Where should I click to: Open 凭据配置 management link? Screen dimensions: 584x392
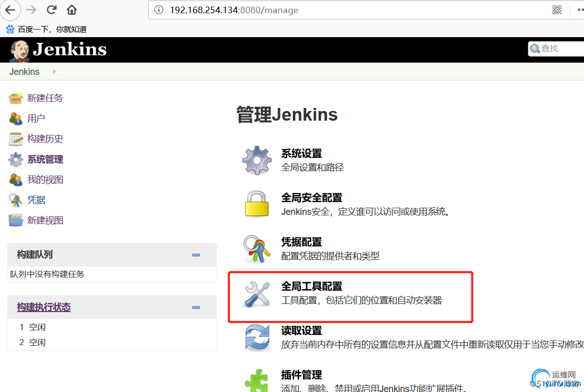click(x=302, y=242)
